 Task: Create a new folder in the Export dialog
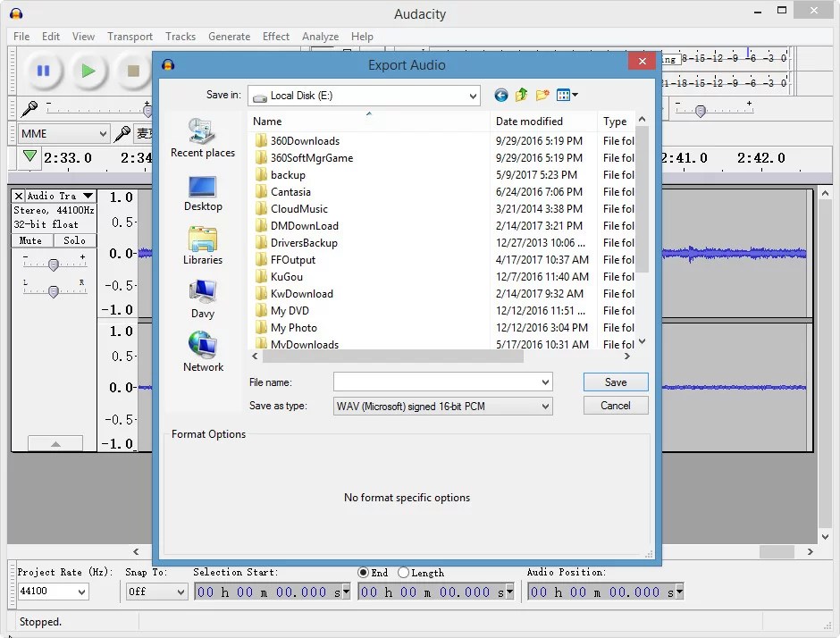point(542,95)
